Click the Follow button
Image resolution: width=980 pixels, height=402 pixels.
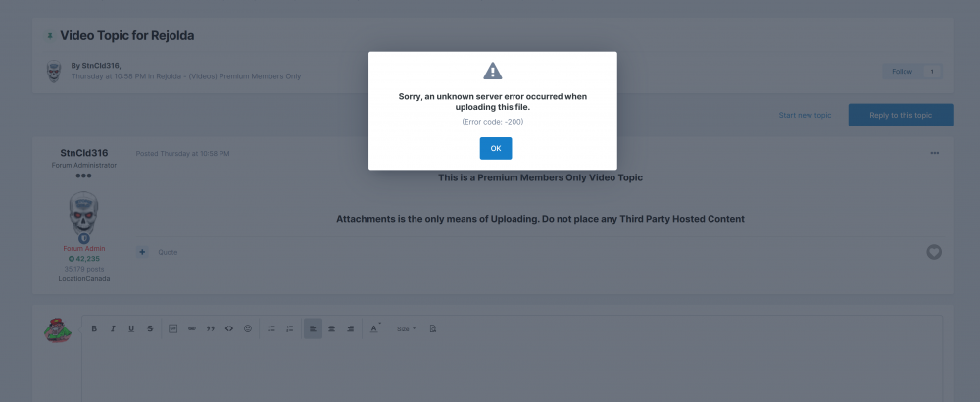click(x=902, y=72)
